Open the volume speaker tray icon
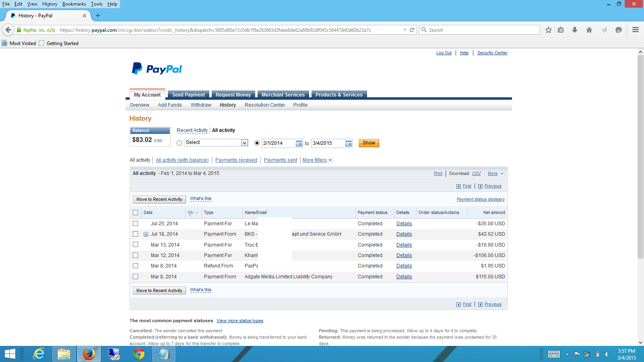644x362 pixels. (x=606, y=354)
